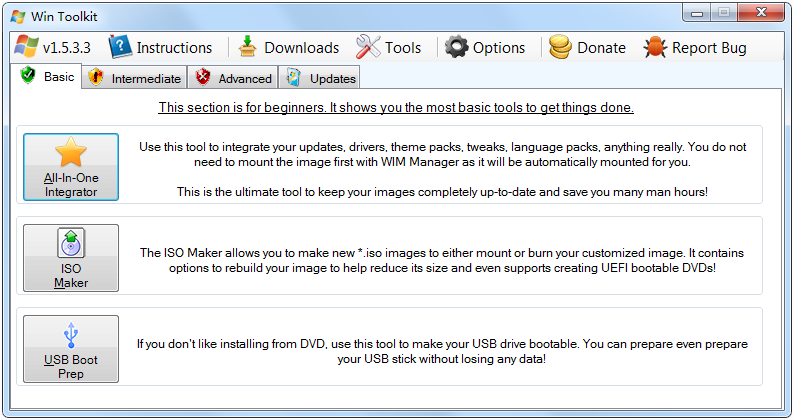Switch to the Intermediate tab
This screenshot has height=420, width=793.
click(135, 77)
